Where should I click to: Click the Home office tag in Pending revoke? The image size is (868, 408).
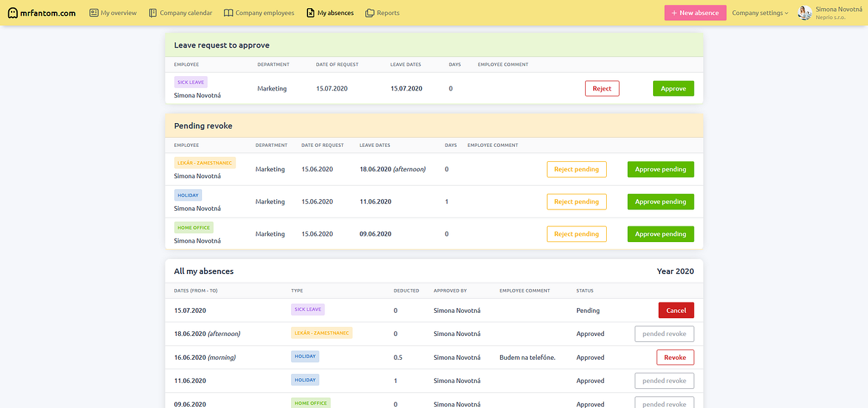[x=194, y=228]
